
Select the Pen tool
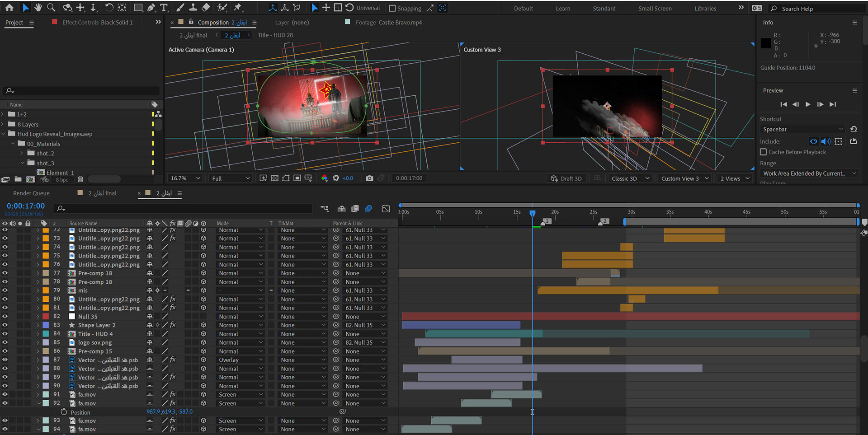click(151, 8)
